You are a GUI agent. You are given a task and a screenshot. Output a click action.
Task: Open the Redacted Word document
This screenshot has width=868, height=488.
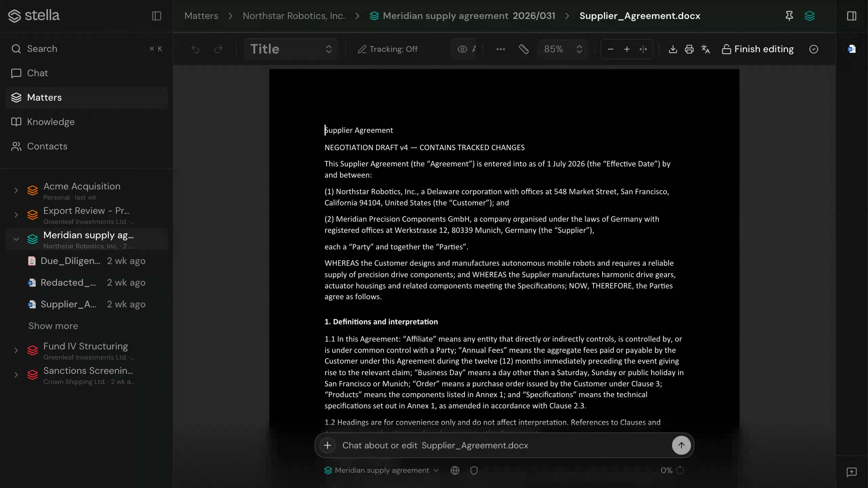(87, 283)
